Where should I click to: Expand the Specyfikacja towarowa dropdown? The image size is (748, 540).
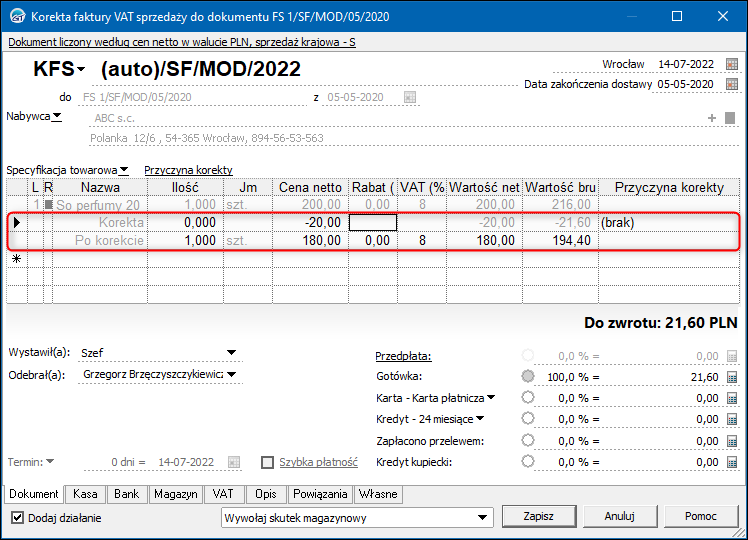point(124,169)
